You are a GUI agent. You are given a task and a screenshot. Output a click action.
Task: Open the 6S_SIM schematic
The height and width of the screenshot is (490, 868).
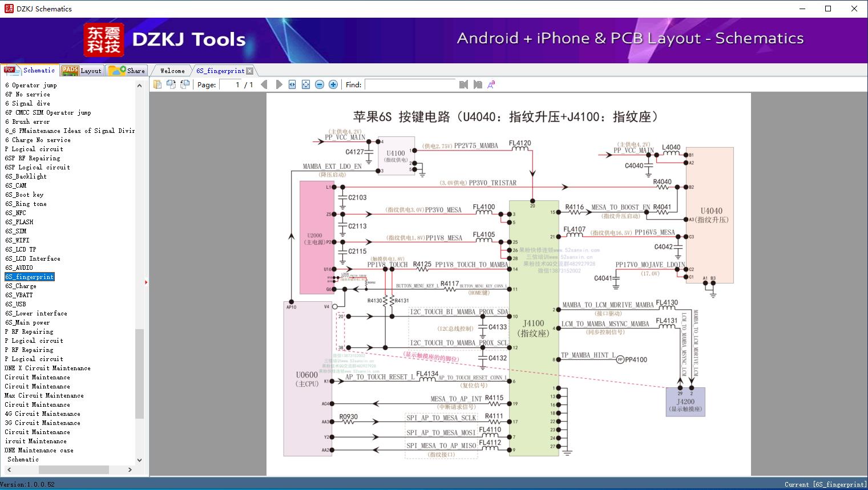[16, 231]
